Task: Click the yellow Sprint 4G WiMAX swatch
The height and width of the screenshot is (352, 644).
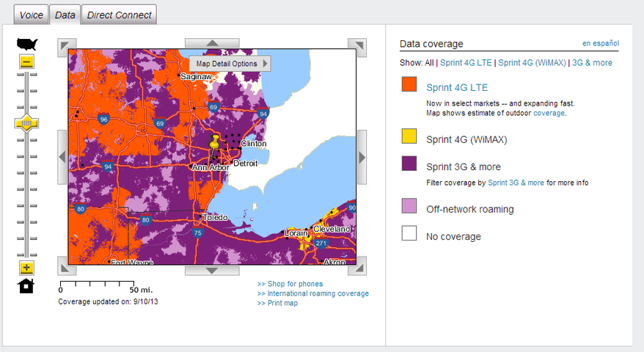Action: 409,136
